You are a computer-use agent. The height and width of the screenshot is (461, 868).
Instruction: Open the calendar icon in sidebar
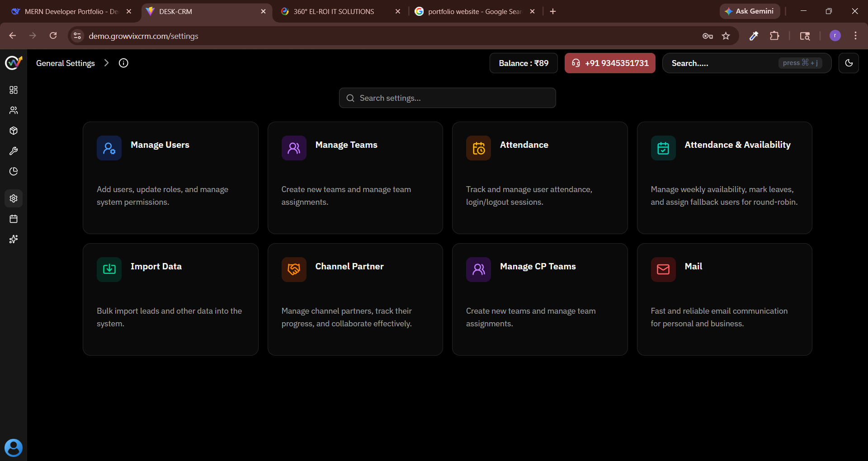click(14, 219)
